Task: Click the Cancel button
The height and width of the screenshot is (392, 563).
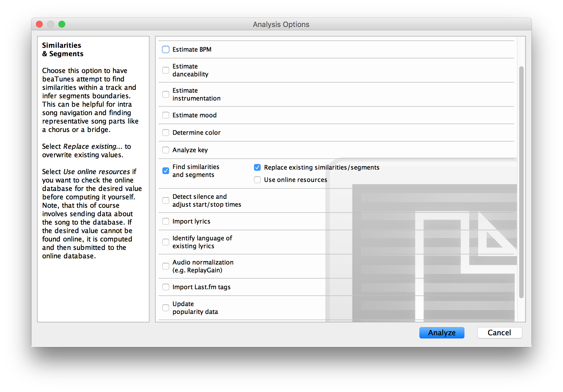Action: [500, 332]
